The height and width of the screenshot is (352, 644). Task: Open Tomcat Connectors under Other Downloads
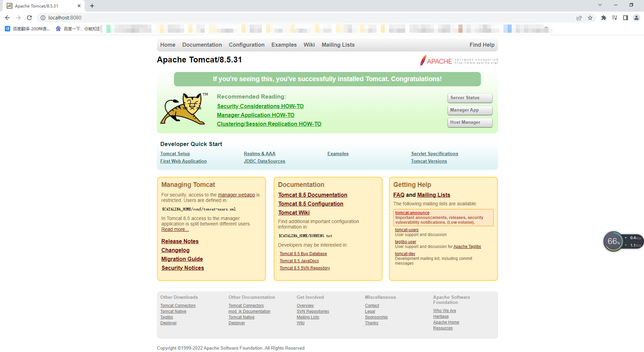point(178,306)
